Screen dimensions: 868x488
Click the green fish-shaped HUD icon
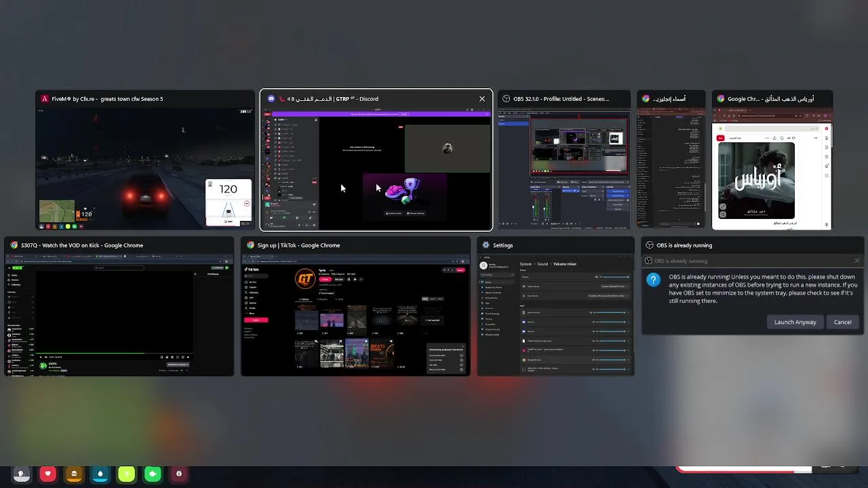point(153,474)
